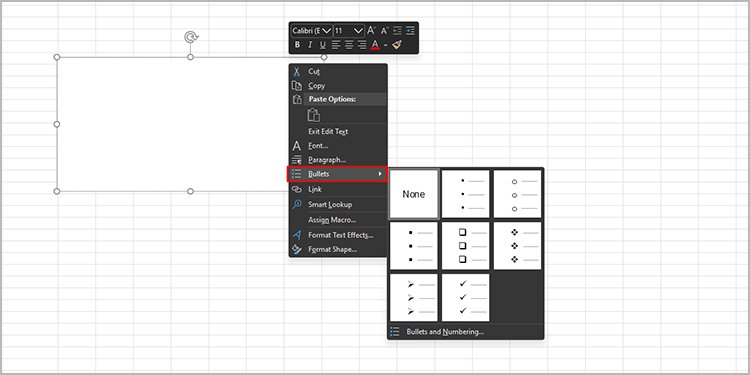
Task: Center align text in mini toolbar
Action: click(349, 45)
